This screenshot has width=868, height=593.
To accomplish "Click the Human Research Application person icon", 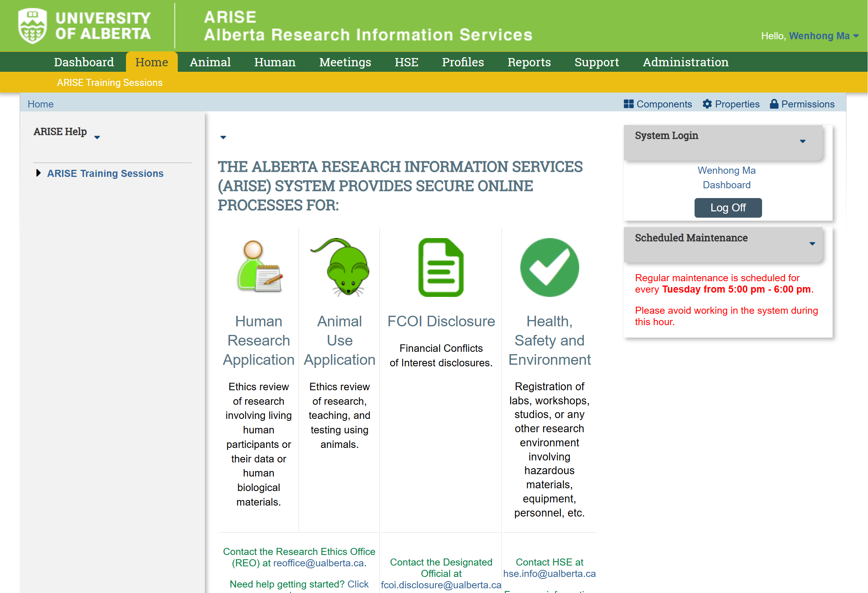I will pyautogui.click(x=259, y=266).
